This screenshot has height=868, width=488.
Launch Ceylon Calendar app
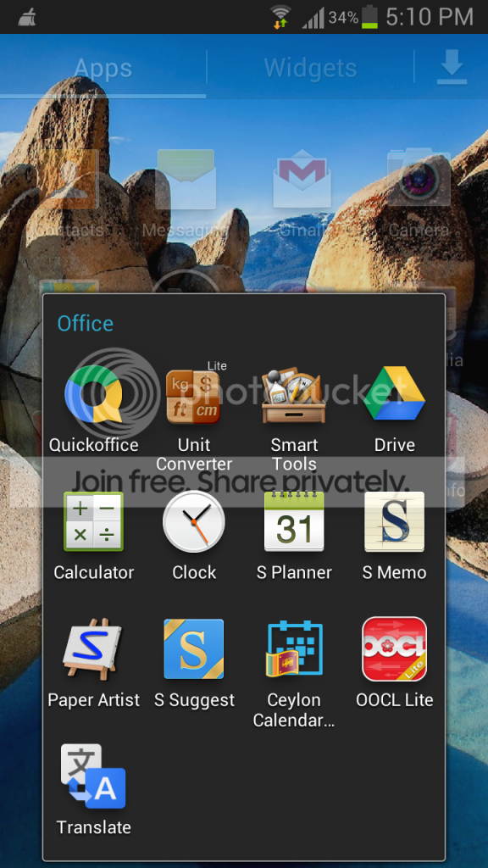point(294,649)
